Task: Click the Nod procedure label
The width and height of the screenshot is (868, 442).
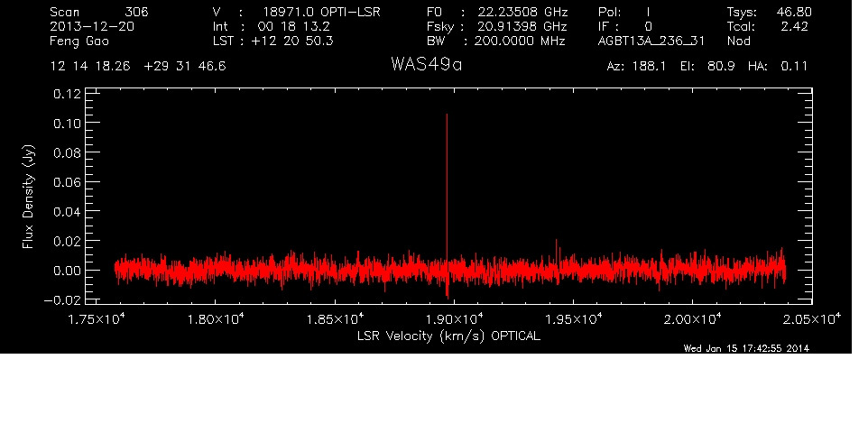Action: click(738, 41)
